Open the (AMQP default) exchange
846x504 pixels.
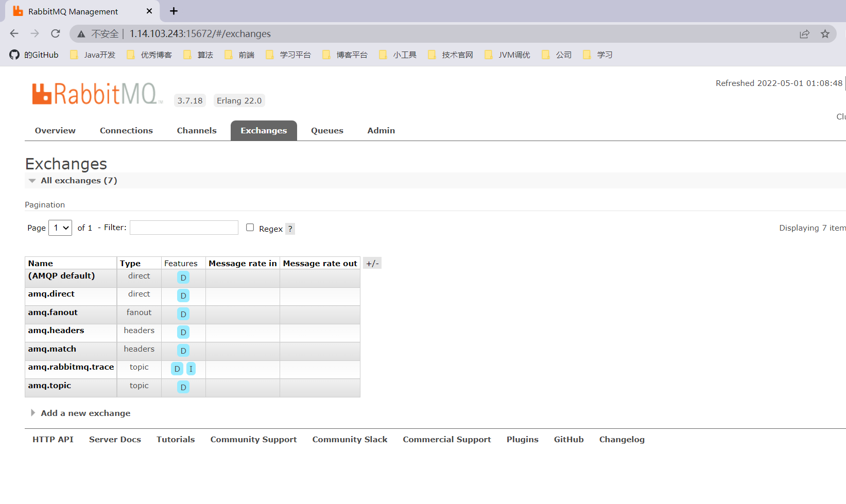(x=61, y=276)
